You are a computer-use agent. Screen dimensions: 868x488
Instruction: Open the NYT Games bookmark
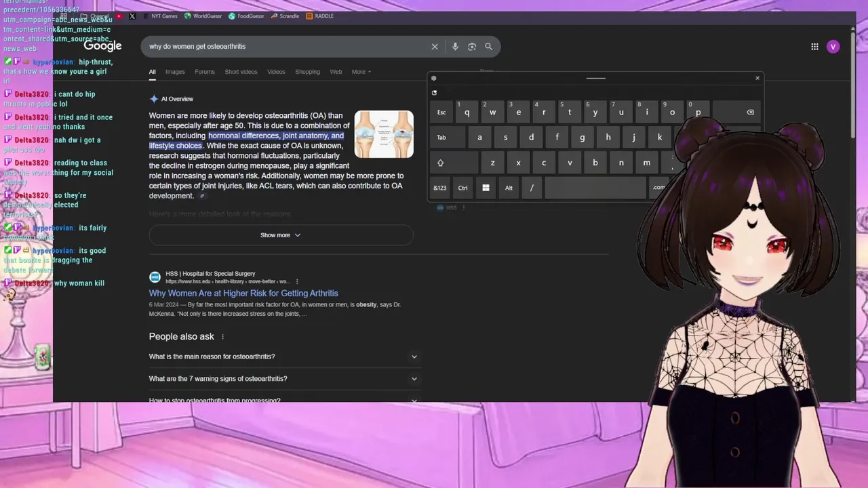161,16
